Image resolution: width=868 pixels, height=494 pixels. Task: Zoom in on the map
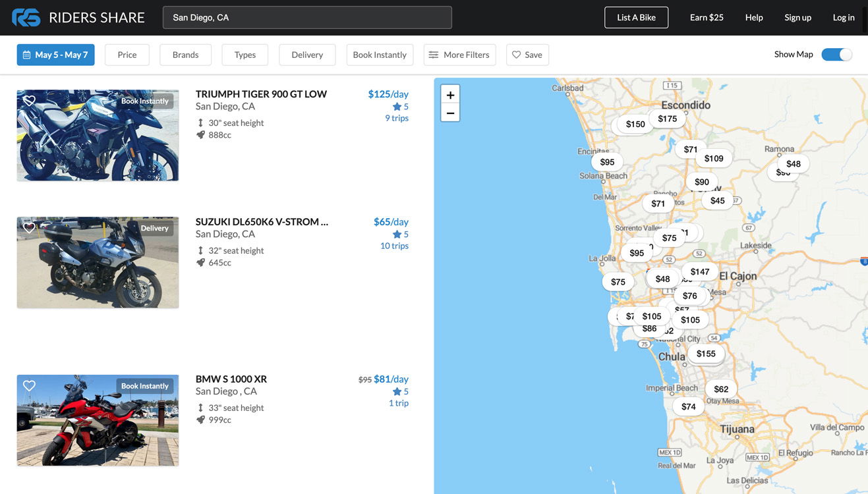click(x=450, y=95)
